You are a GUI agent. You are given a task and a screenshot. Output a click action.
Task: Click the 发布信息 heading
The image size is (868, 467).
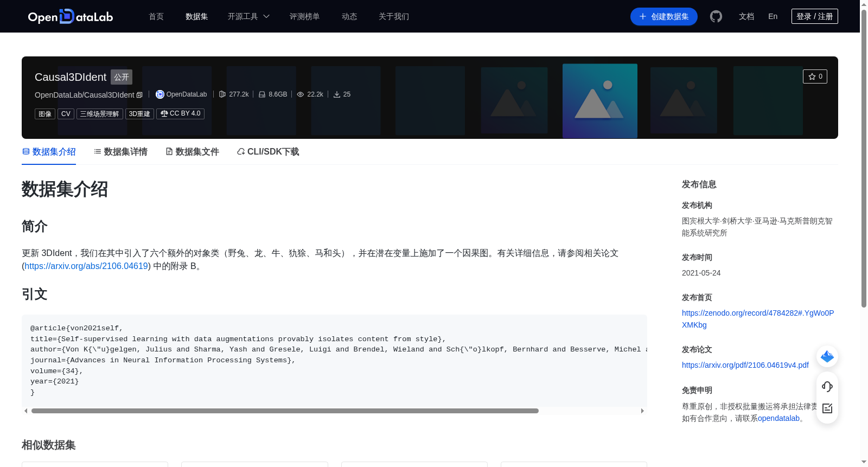coord(699,184)
